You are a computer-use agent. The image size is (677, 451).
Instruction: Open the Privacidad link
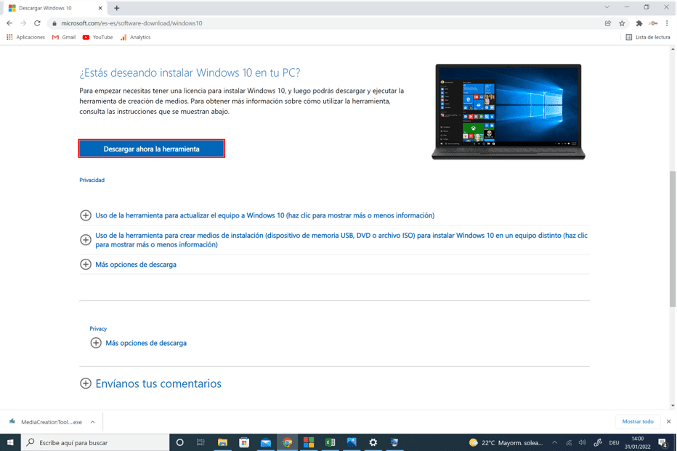[92, 180]
